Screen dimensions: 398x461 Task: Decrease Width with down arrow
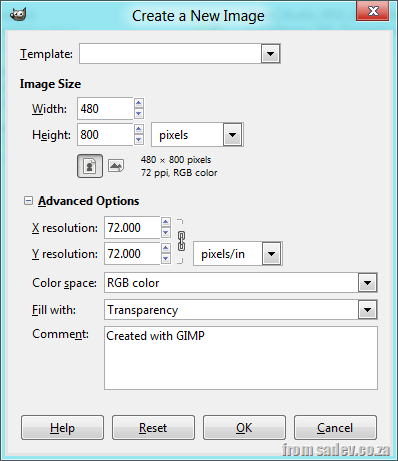[x=139, y=114]
